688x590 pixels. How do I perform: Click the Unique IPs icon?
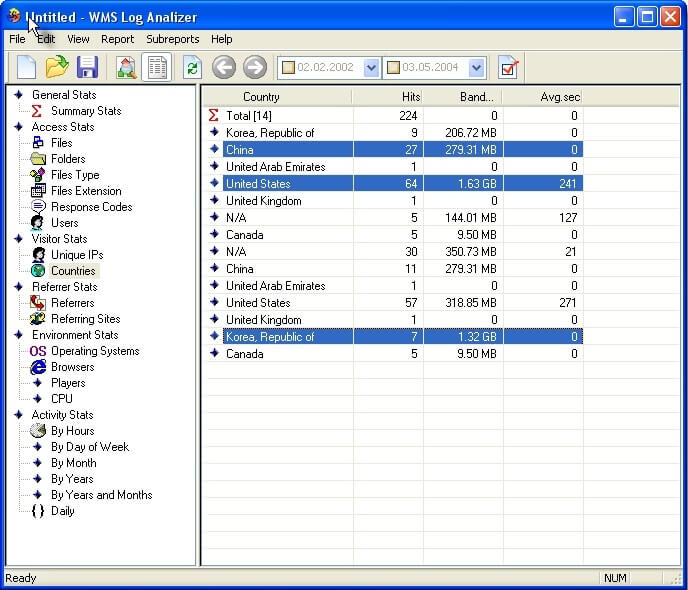click(x=39, y=254)
